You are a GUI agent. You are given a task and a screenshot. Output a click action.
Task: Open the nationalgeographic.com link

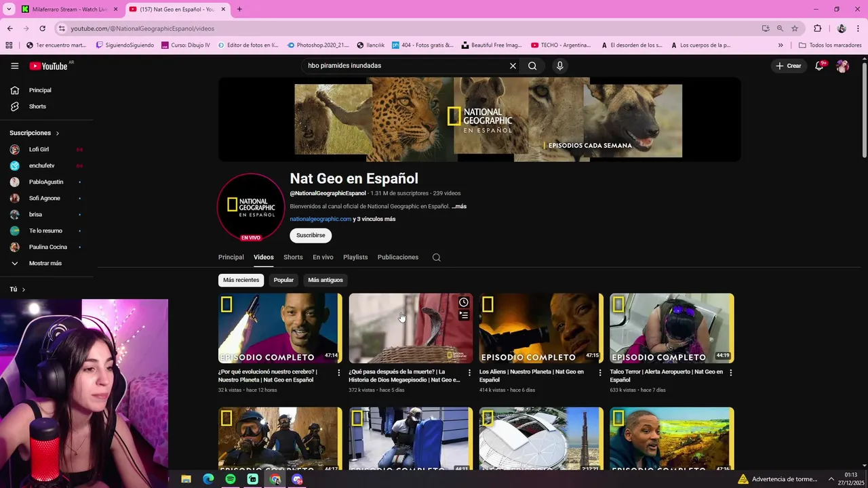[x=321, y=219]
